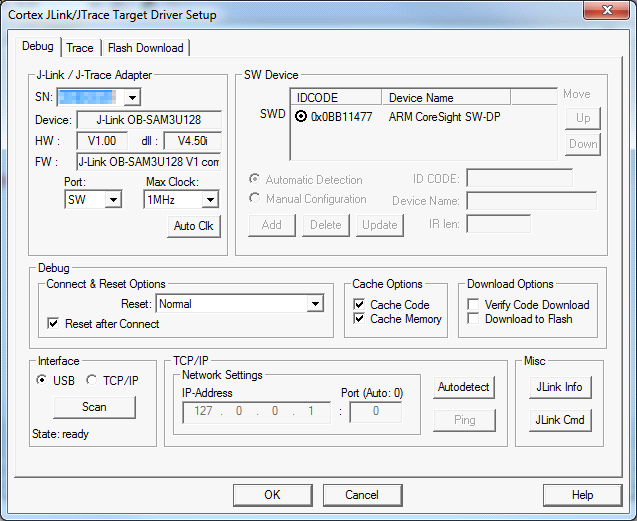Viewport: 637px width, 521px height.
Task: Open the Max Clock 1MHz dropdown
Action: pyautogui.click(x=210, y=200)
